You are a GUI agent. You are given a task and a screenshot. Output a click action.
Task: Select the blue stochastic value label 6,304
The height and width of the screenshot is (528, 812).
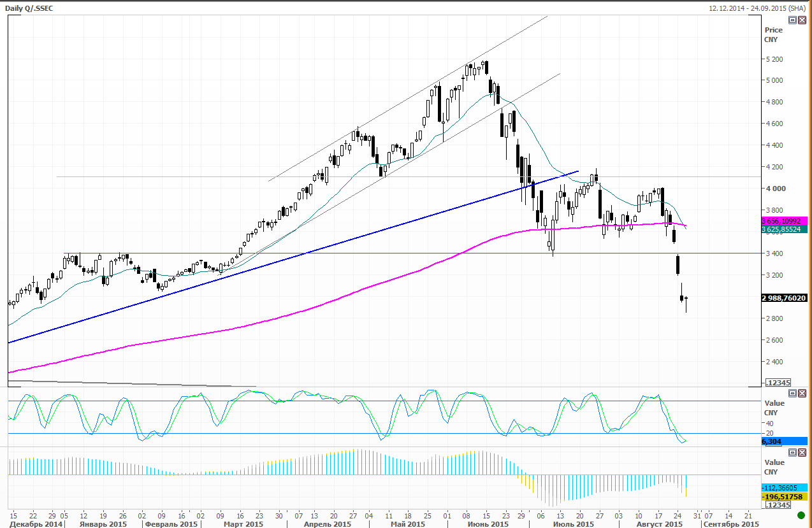point(784,441)
